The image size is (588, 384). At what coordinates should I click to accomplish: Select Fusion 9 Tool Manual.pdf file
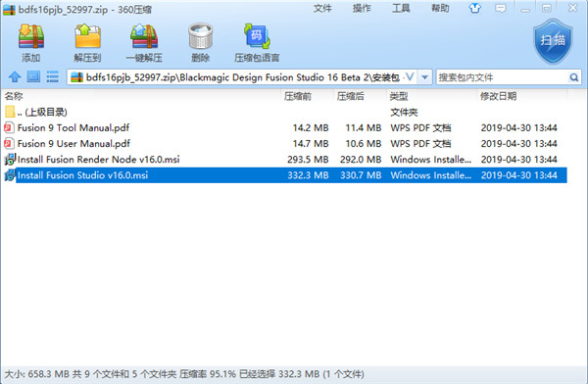pos(285,127)
